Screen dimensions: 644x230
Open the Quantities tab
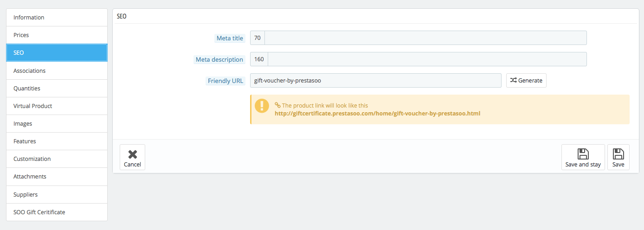57,88
